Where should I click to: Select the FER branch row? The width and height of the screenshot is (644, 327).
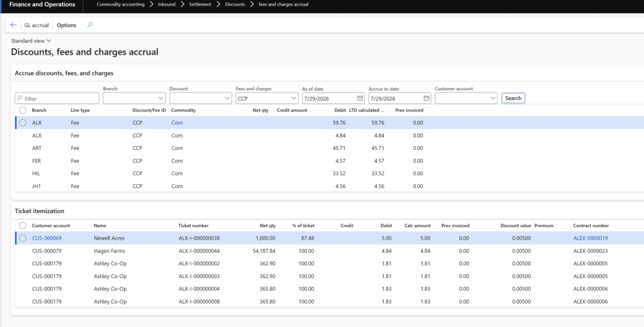[328, 160]
